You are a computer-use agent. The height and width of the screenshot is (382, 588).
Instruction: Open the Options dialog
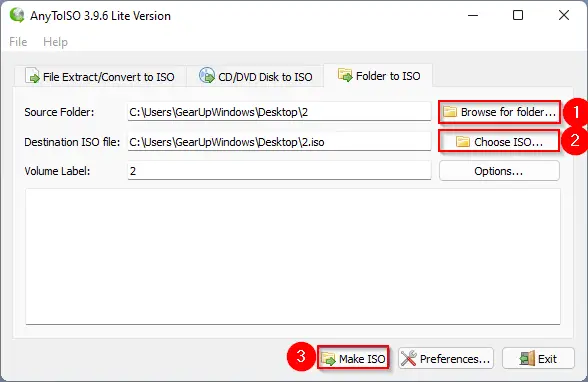(499, 171)
